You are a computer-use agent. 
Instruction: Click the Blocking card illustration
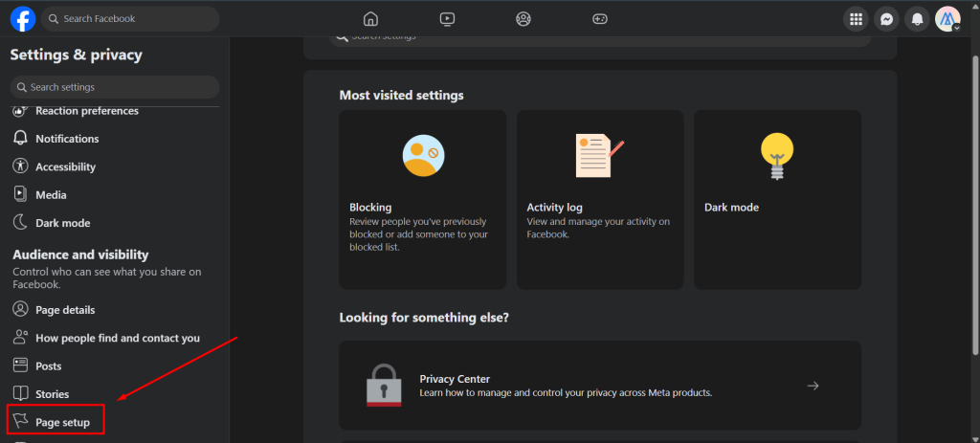coord(423,156)
